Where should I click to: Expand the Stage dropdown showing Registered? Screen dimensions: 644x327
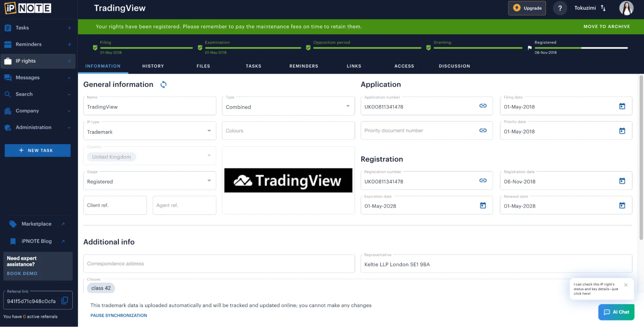click(x=209, y=181)
